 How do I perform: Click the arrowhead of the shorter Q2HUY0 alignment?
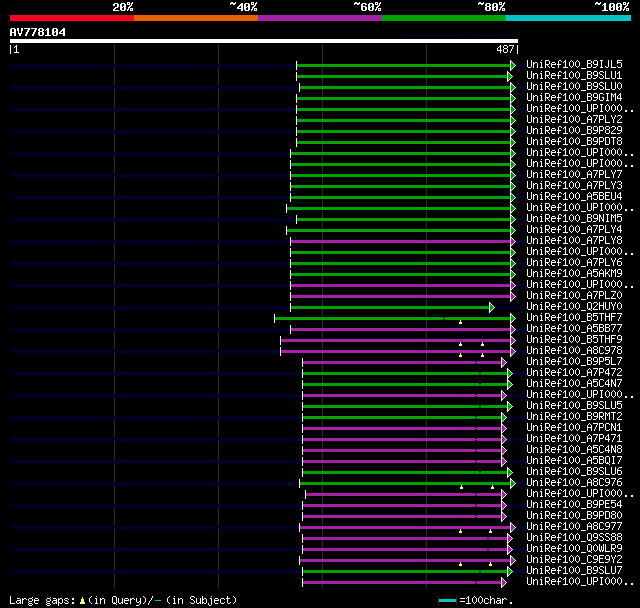[x=491, y=307]
